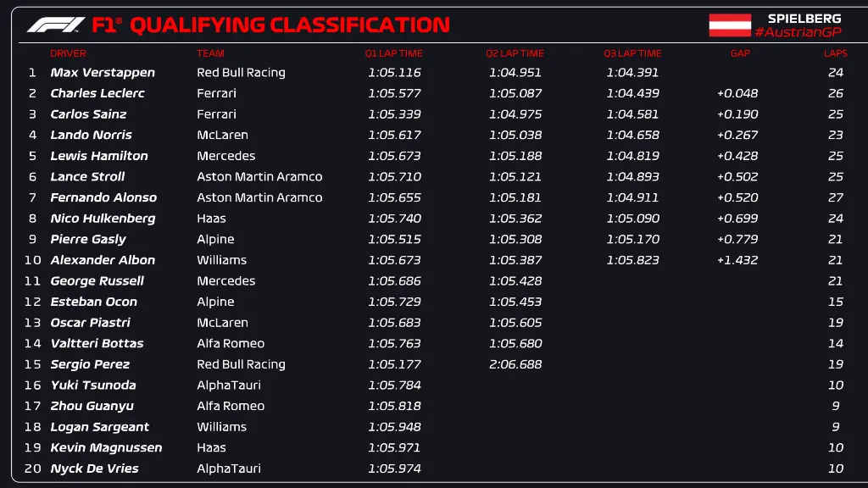Click Lewis Hamilton's name
Screen dimensions: 868x488
(98, 156)
